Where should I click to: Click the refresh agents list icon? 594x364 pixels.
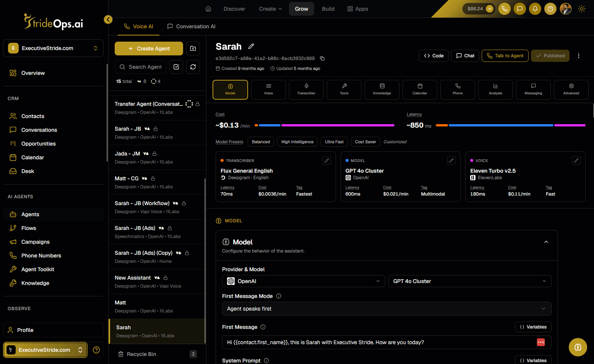(193, 67)
